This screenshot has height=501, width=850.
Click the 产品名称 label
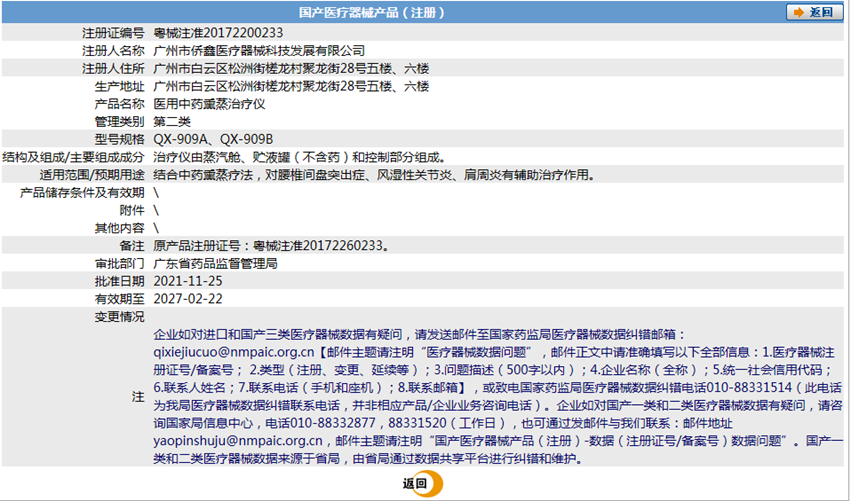[119, 104]
